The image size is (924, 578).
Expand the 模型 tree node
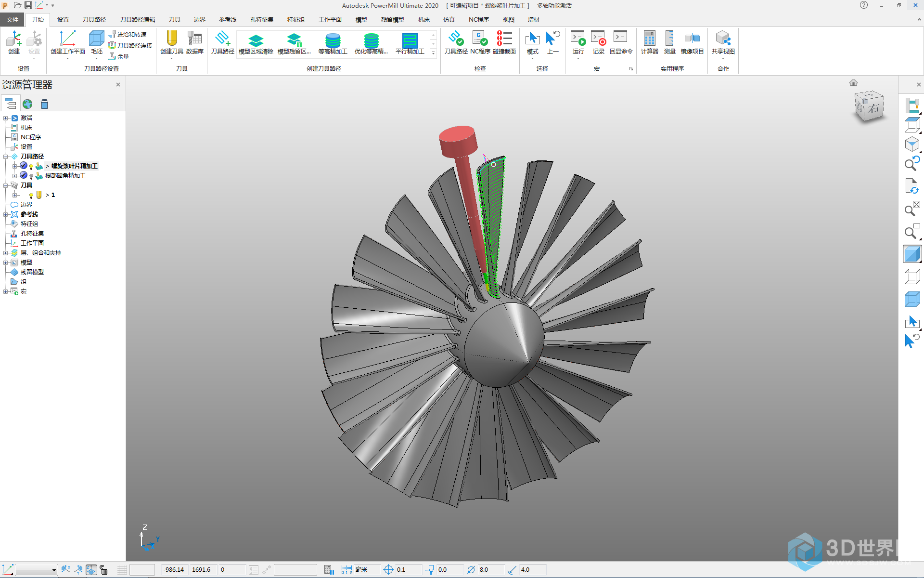[5, 263]
